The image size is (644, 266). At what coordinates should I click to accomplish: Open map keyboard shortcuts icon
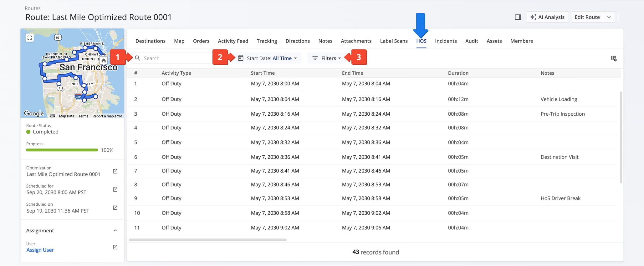[52, 116]
